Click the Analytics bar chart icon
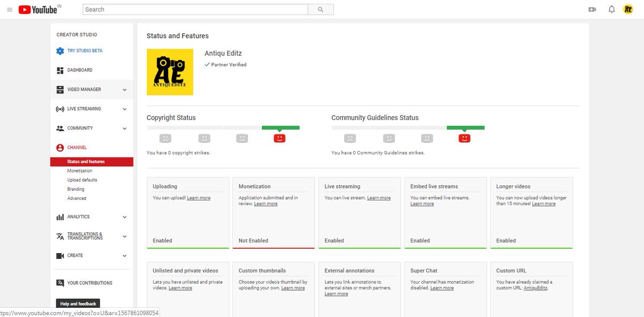 (x=60, y=217)
